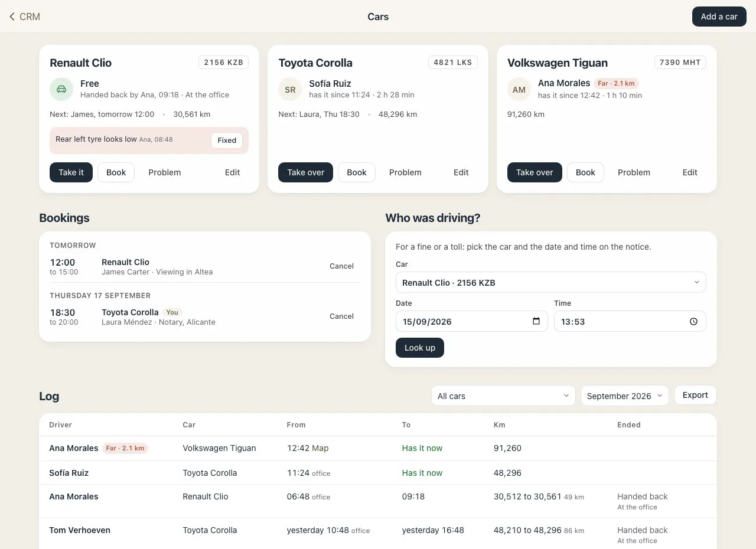Screen dimensions: 756x549
Task: Click the Far · 2.1 km badge in log row
Action: (x=125, y=448)
